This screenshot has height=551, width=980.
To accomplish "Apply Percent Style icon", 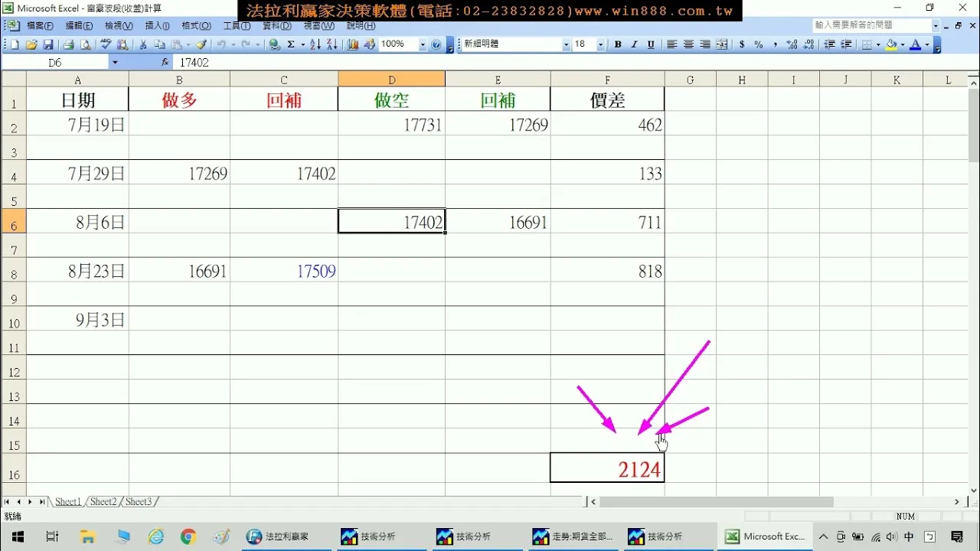I will pos(759,44).
